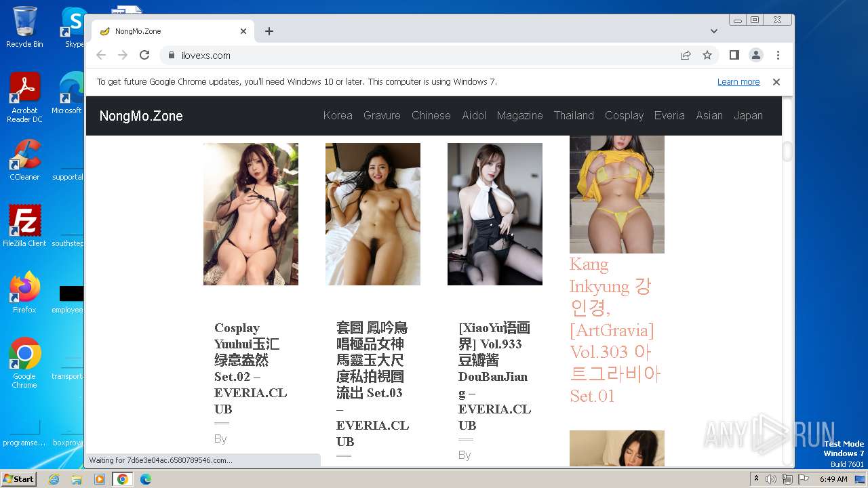Open the Japan navigation item

[748, 116]
